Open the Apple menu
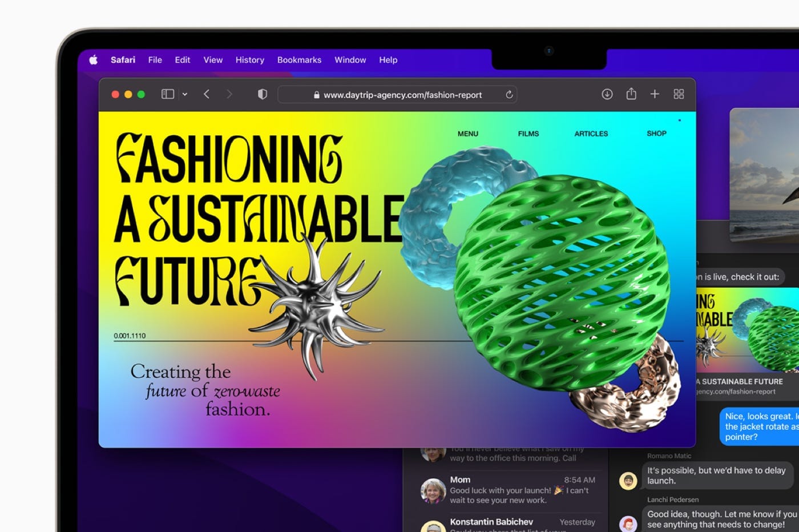Screen dimensions: 799x532 pos(94,59)
